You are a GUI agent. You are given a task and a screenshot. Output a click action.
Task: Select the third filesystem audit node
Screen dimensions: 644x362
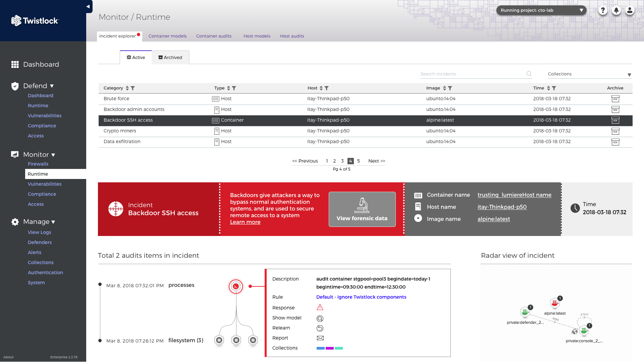click(253, 340)
